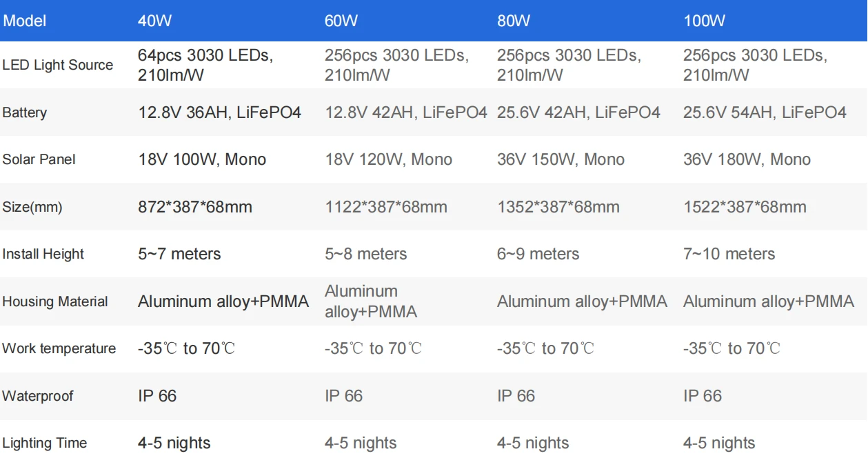Select the Lighting Time row label
The image size is (868, 467).
coord(45,443)
